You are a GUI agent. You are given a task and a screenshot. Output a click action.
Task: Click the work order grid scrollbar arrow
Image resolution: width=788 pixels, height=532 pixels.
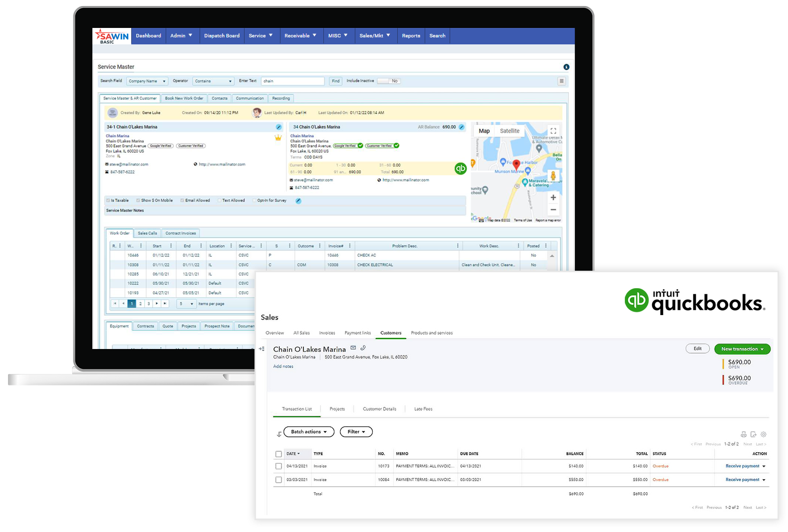[x=552, y=256]
